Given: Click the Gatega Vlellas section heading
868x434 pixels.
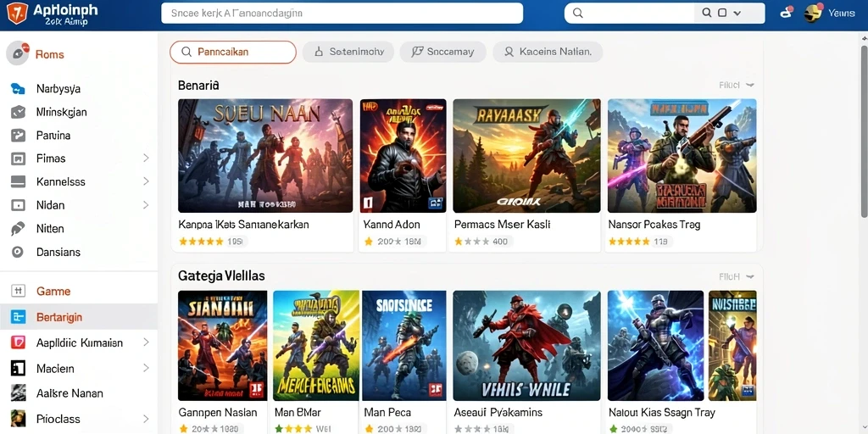Looking at the screenshot, I should coord(221,275).
